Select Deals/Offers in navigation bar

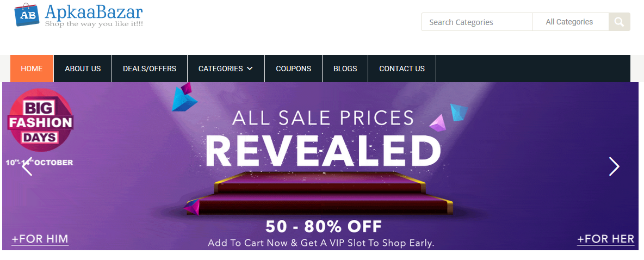coord(150,69)
